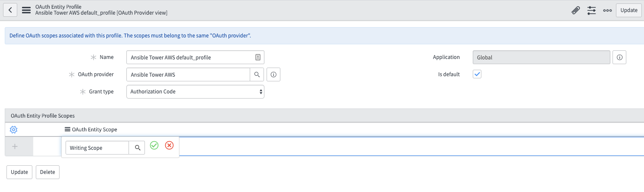Click the paperclip attachments icon

coord(575,10)
